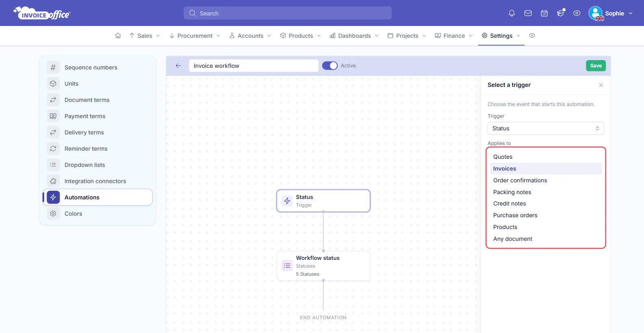Select Credit notes in Applies to list
The height and width of the screenshot is (333, 644).
pos(546,203)
